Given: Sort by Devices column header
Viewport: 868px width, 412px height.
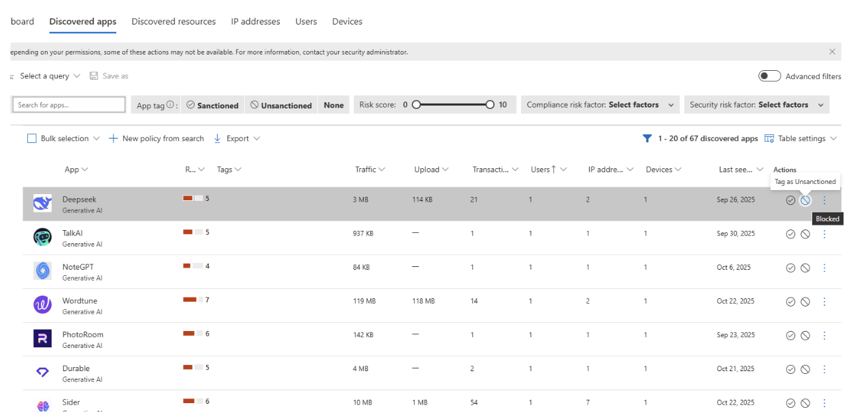Looking at the screenshot, I should [663, 170].
